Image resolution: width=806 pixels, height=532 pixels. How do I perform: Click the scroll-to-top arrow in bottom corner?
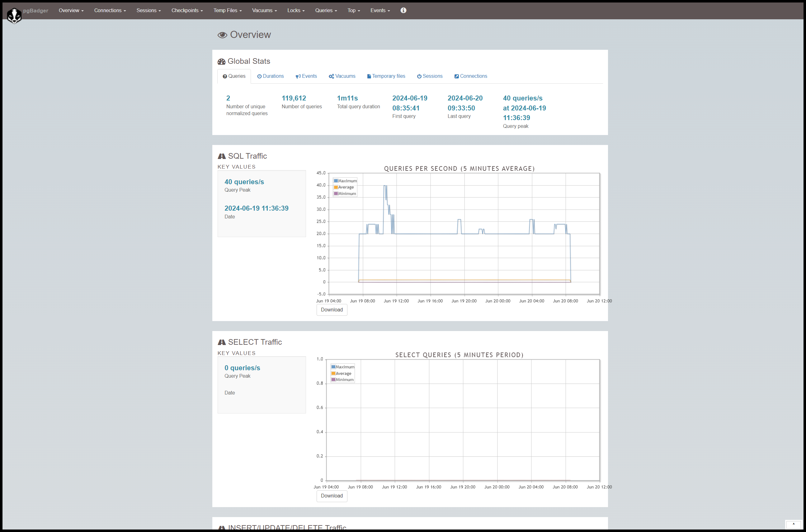coord(794,524)
